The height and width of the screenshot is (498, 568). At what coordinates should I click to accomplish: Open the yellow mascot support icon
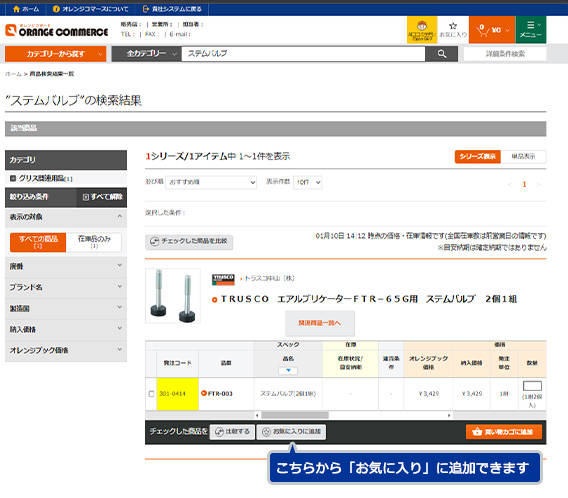pos(422,30)
